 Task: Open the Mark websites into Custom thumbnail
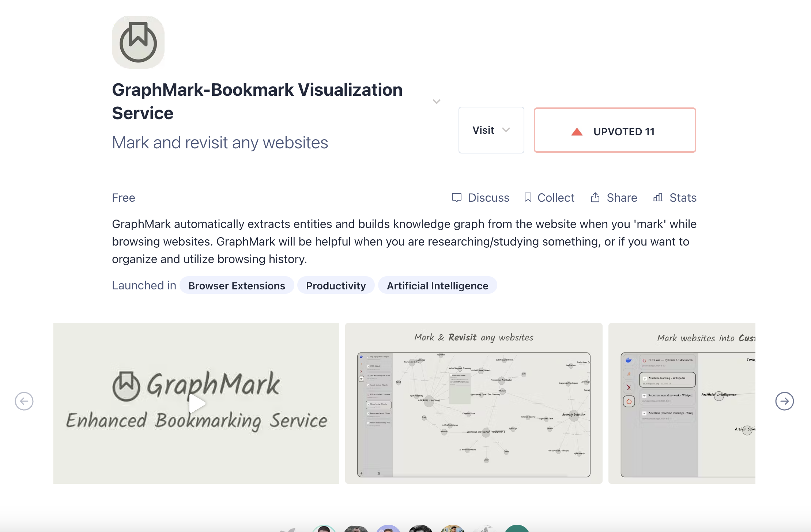coord(682,403)
